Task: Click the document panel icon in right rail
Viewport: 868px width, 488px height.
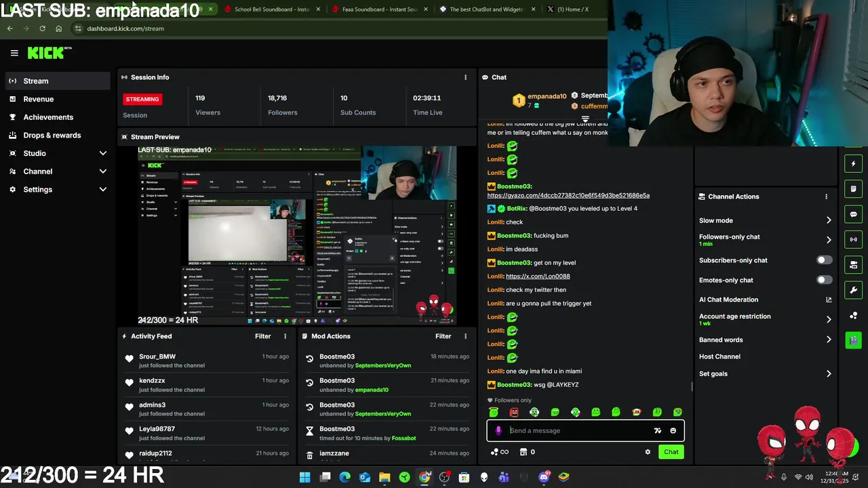Action: point(853,188)
